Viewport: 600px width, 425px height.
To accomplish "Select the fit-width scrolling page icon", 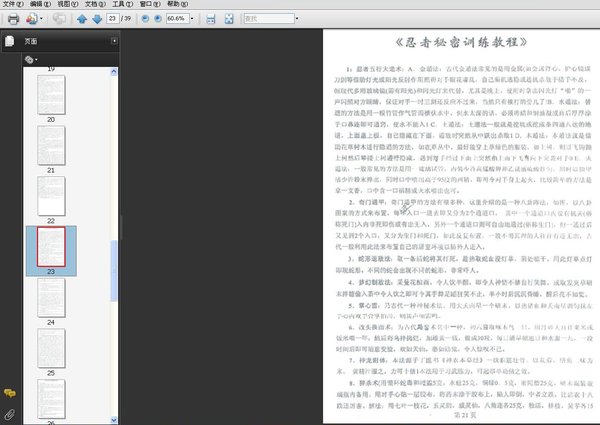I will 211,19.
